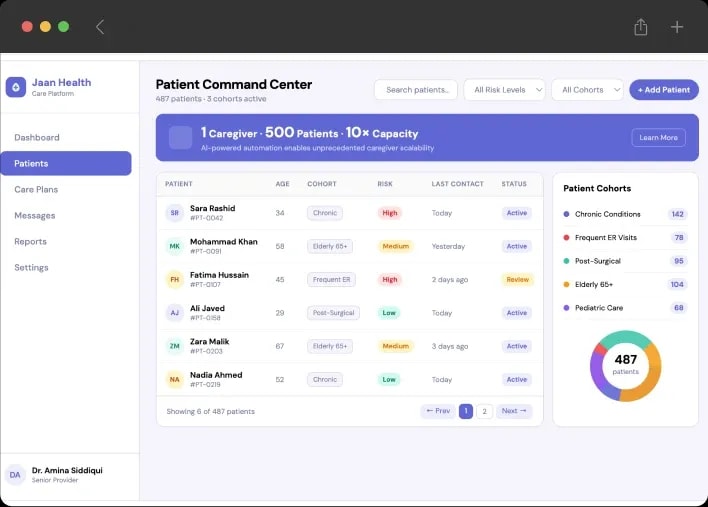
Task: Click the Medium risk badge for Zara Malik
Action: point(396,346)
